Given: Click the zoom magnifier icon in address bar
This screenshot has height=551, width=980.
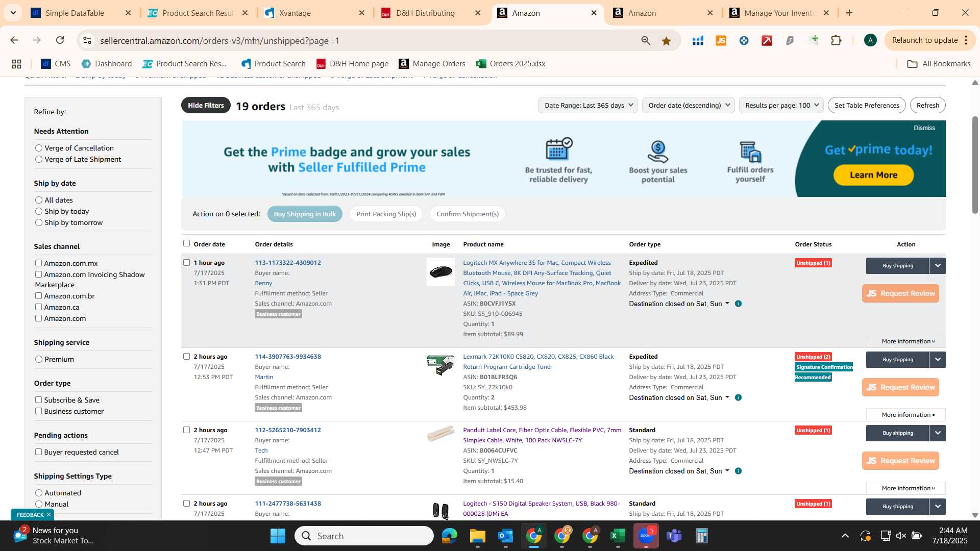Looking at the screenshot, I should [x=646, y=40].
